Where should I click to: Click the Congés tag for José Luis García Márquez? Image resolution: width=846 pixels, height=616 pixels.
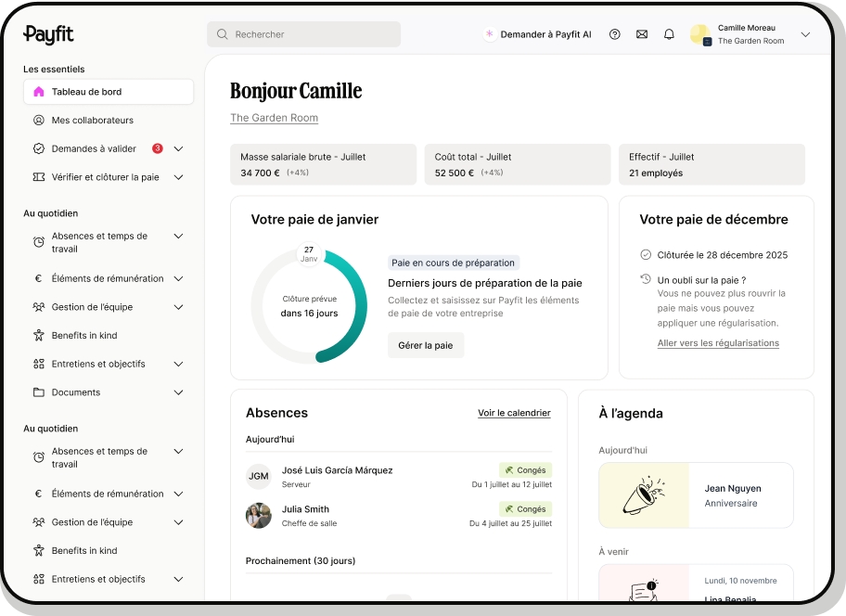click(x=526, y=470)
